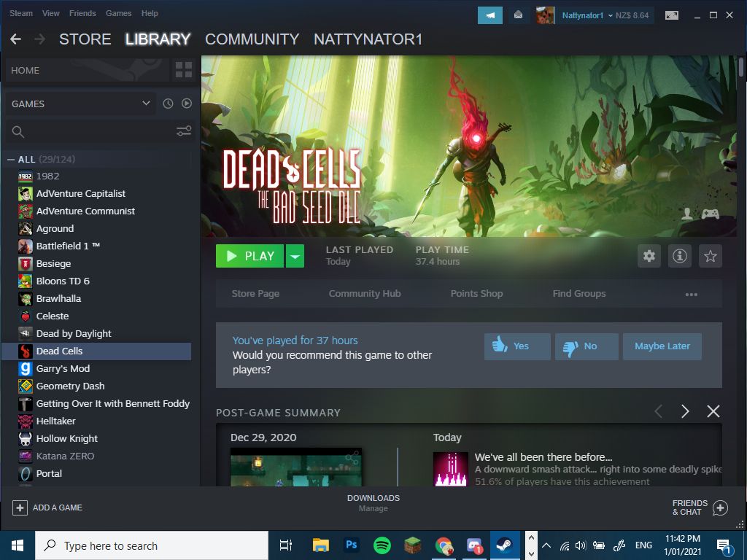Click the game info icon

tap(680, 256)
